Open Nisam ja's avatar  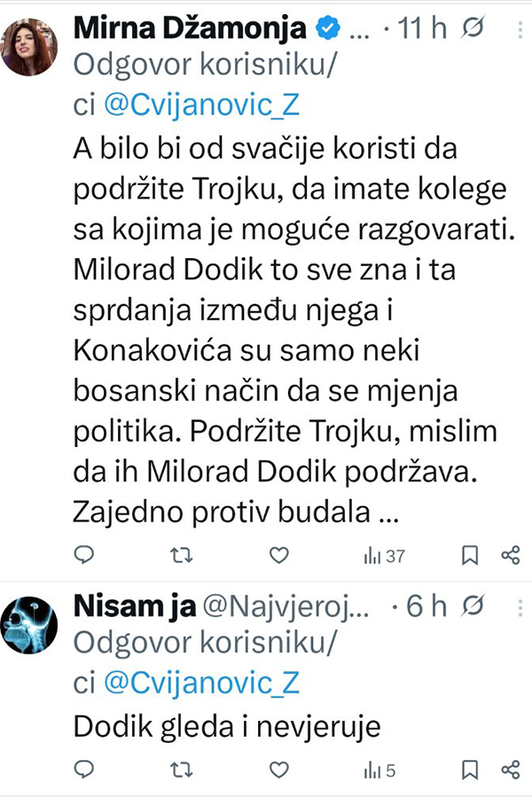click(34, 623)
